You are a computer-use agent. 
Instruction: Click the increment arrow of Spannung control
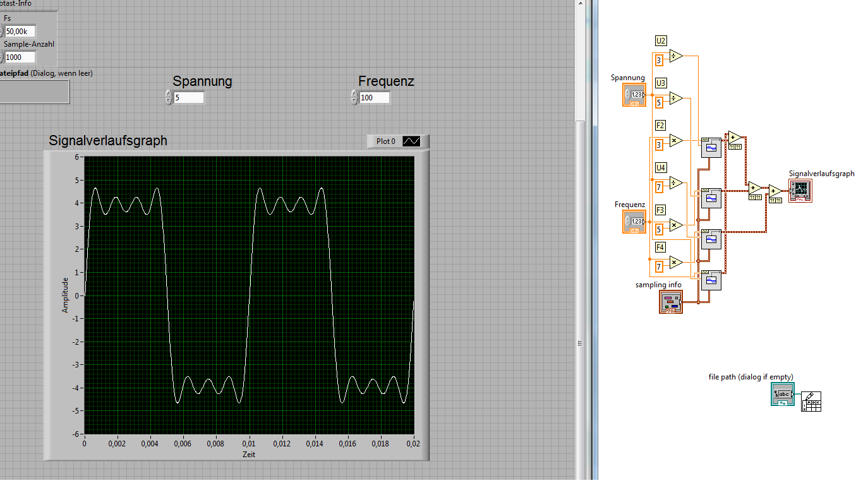point(168,94)
